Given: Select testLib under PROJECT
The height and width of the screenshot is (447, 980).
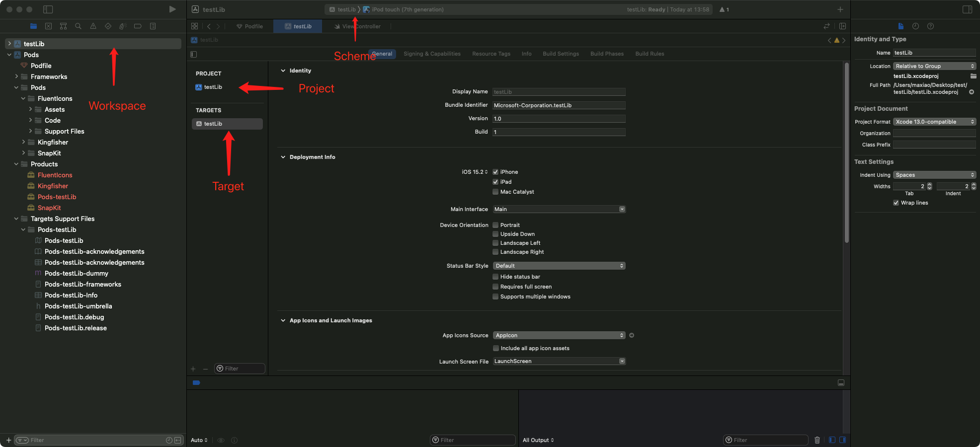Looking at the screenshot, I should pos(213,87).
